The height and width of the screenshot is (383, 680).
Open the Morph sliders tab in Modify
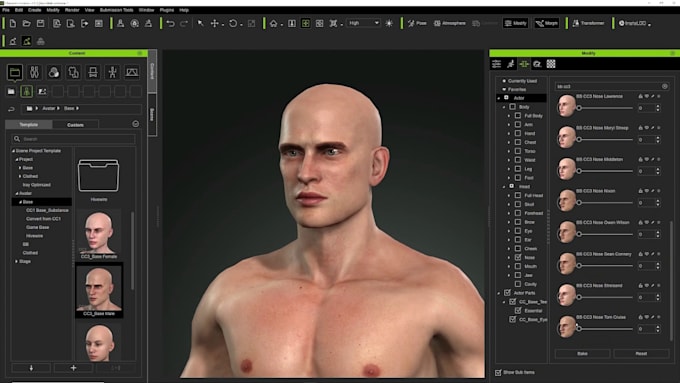click(x=524, y=64)
